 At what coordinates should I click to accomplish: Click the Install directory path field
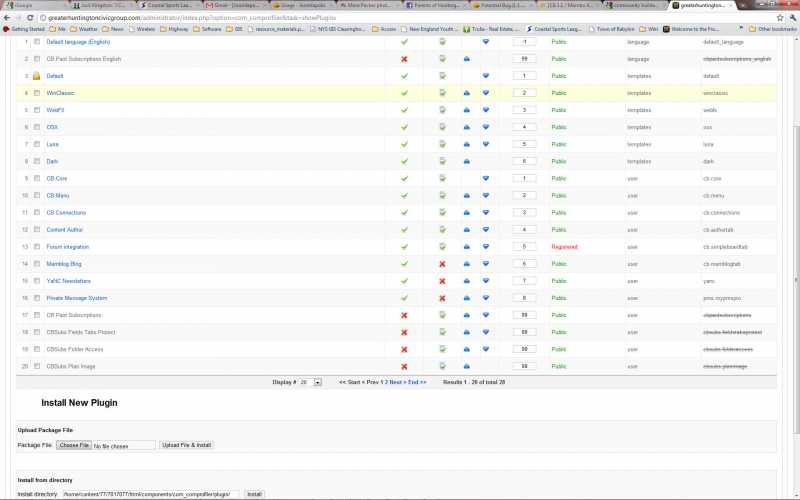[151, 494]
